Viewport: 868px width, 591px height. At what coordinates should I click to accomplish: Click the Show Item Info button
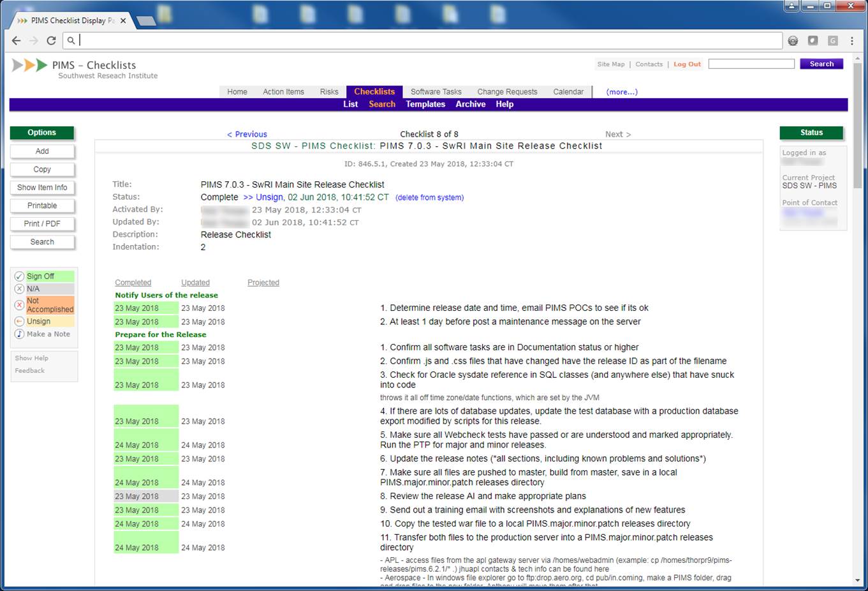42,188
